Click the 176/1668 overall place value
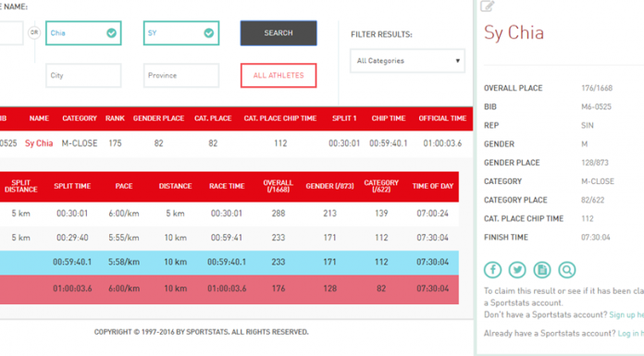This screenshot has height=356, width=644. click(597, 88)
